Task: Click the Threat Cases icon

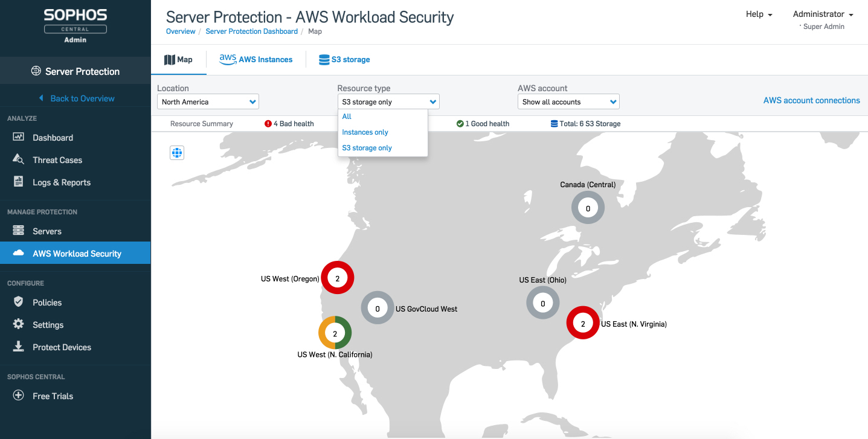Action: [x=18, y=159]
